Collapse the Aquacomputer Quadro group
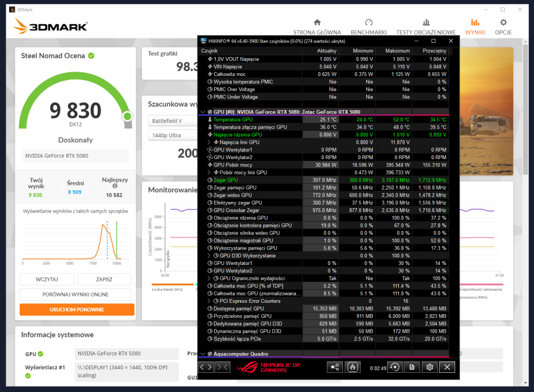 (203, 354)
